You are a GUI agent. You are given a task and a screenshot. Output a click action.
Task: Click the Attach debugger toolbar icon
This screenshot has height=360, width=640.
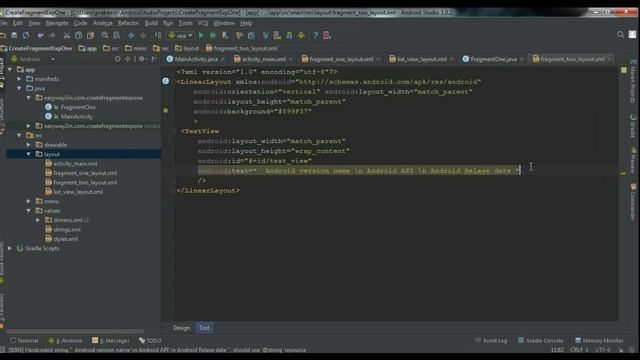pyautogui.click(x=225, y=36)
